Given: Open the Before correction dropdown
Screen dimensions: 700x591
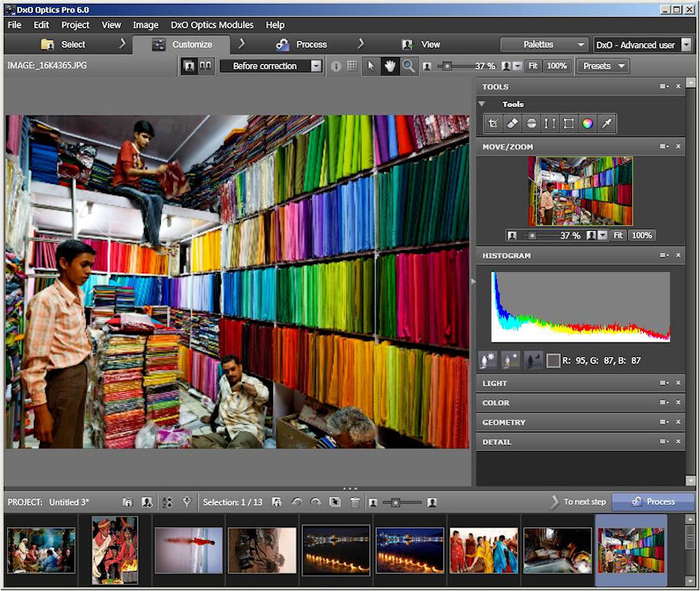Looking at the screenshot, I should (x=271, y=66).
